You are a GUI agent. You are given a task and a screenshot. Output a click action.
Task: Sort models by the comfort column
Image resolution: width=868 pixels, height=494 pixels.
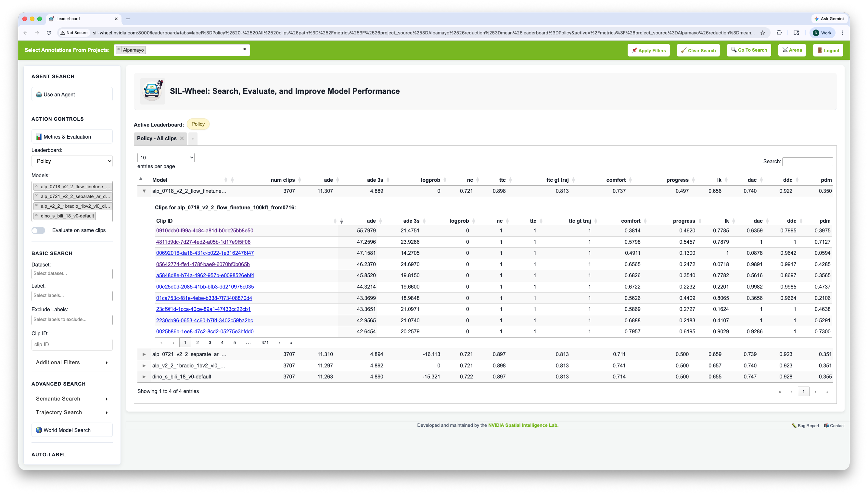(x=619, y=180)
